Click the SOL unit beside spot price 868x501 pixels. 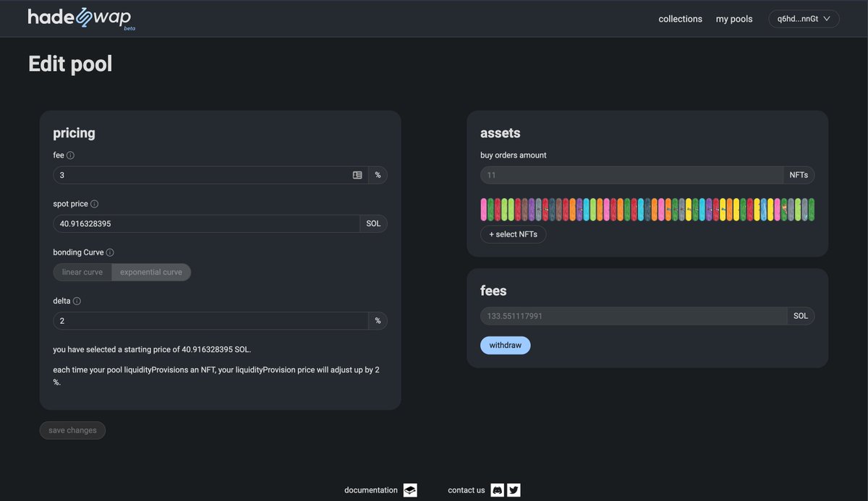tap(373, 224)
